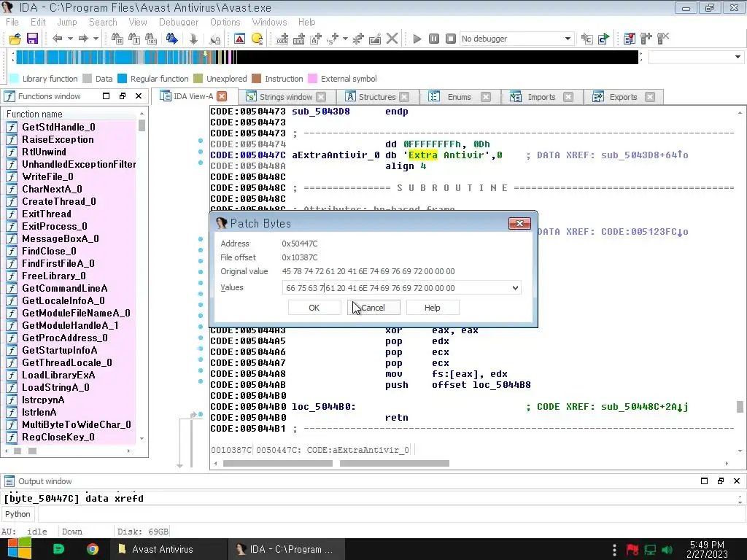Cancel the Patch Bytes dialog
This screenshot has width=747, height=560.
pyautogui.click(x=373, y=308)
